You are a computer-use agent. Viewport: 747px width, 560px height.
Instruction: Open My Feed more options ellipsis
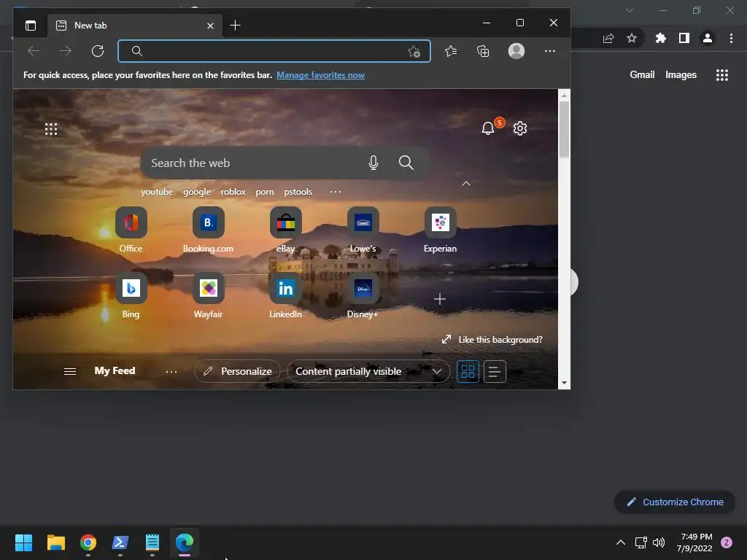171,371
